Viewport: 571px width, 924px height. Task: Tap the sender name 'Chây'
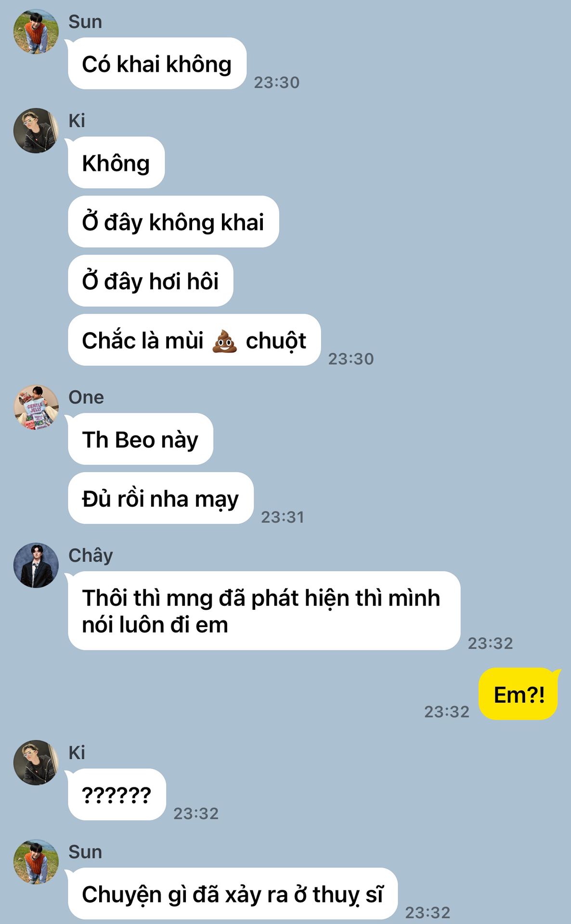[91, 555]
